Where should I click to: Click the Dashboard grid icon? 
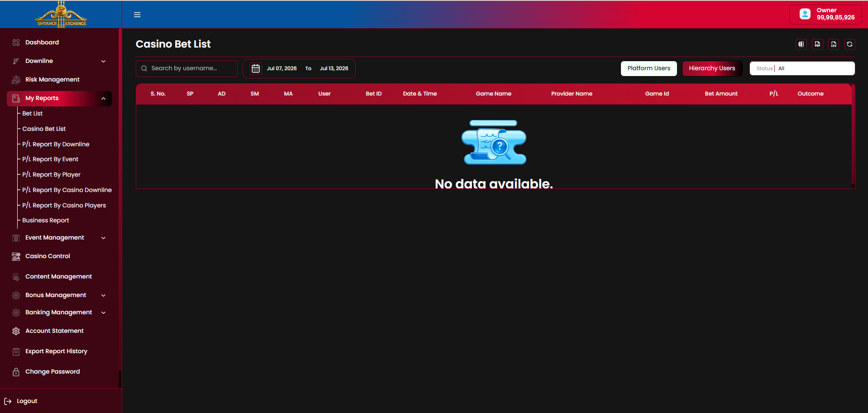[16, 43]
